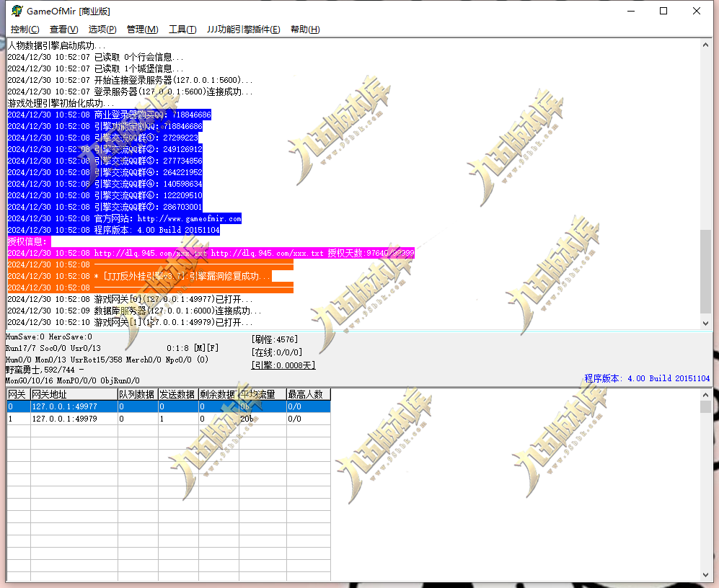
Task: Click the 已读取 1个城堡信息 log line
Action: [x=95, y=68]
